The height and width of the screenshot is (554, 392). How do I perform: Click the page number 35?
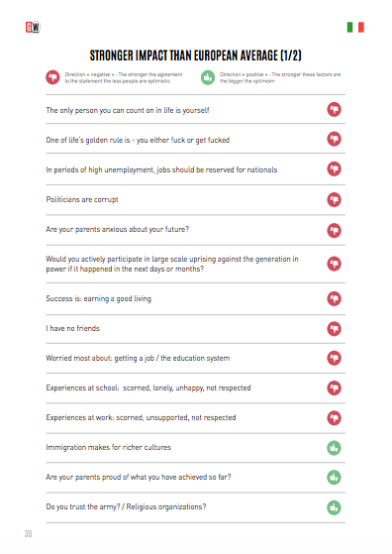point(29,533)
